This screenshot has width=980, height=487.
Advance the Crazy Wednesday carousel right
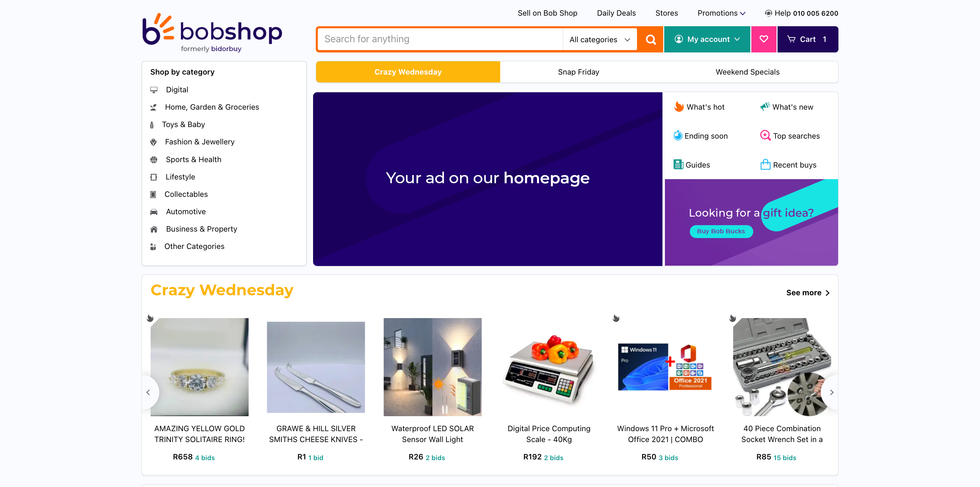(831, 392)
